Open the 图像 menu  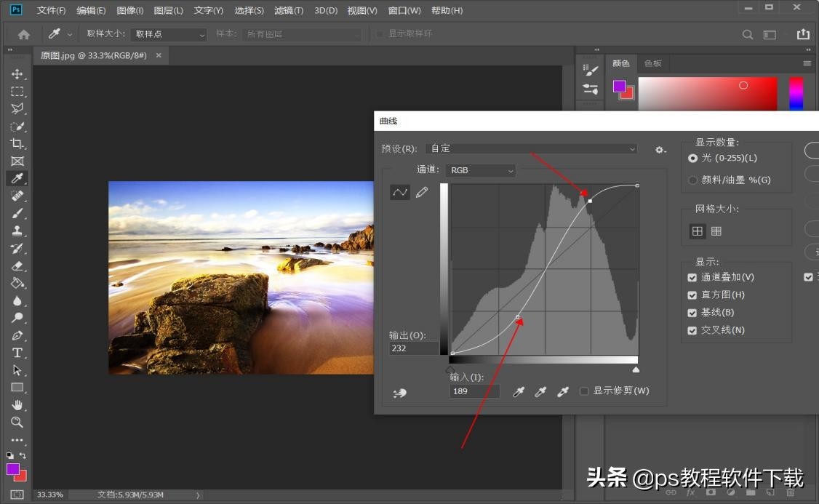(x=129, y=10)
